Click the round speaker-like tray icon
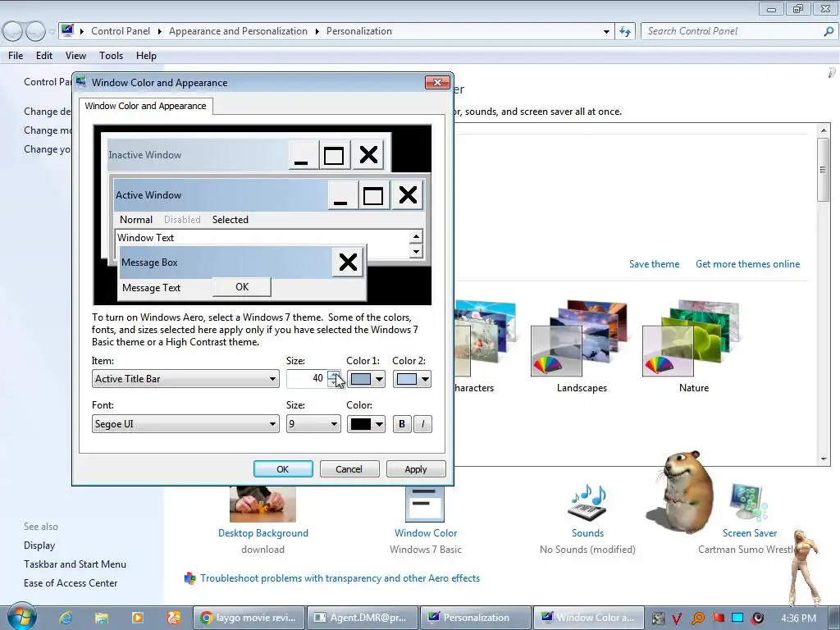This screenshot has height=630, width=840. [x=757, y=619]
